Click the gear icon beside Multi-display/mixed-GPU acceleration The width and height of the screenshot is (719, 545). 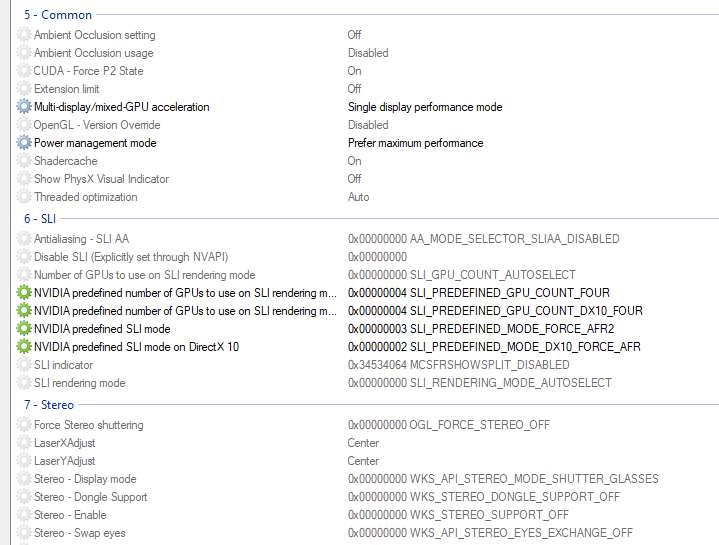coord(24,107)
